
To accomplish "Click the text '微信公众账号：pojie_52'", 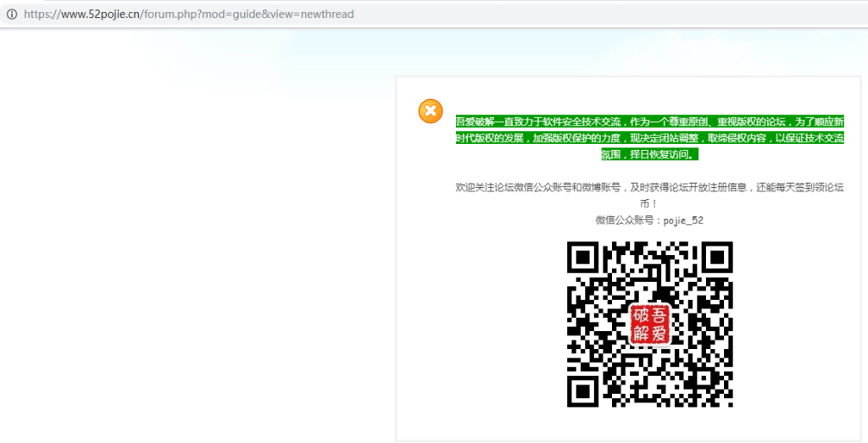I will click(x=649, y=220).
